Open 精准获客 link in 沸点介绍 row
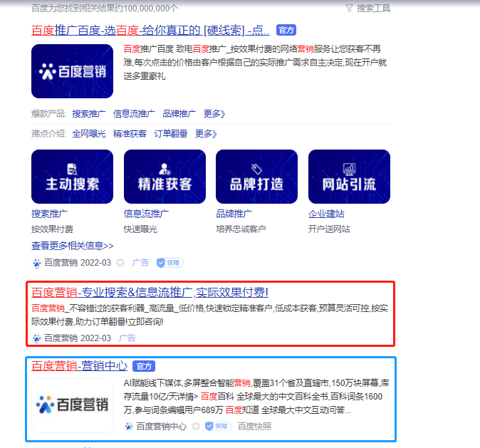The height and width of the screenshot is (448, 480). tap(130, 134)
